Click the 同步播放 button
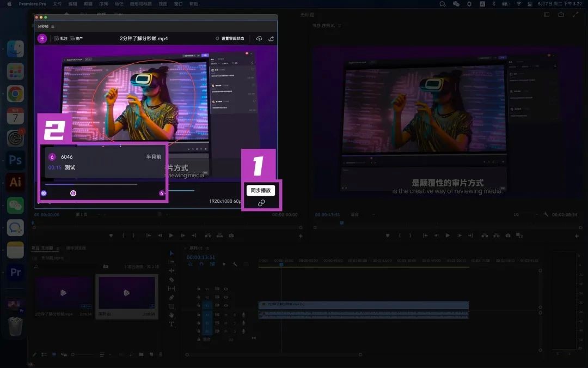The height and width of the screenshot is (368, 588). (x=261, y=191)
